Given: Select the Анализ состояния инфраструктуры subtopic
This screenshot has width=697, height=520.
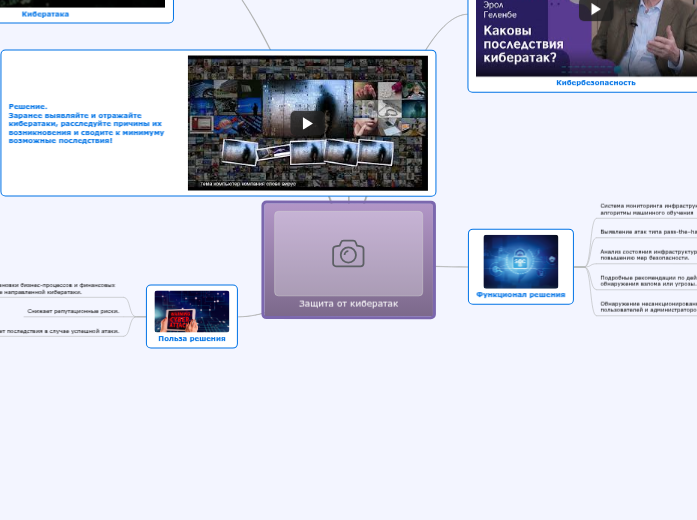Looking at the screenshot, I should [647, 254].
